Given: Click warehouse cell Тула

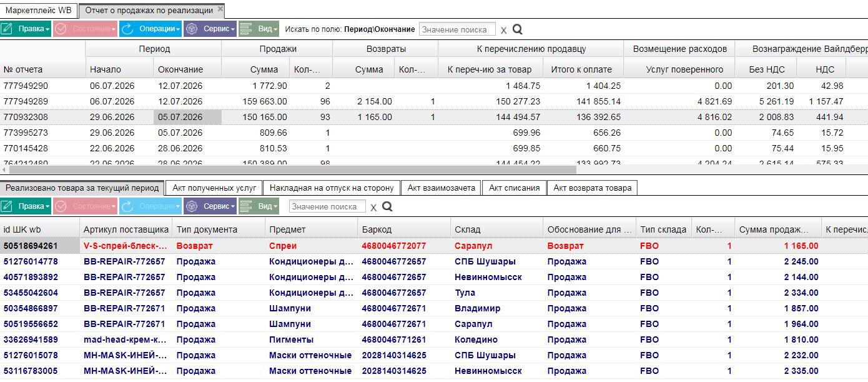Looking at the screenshot, I should (x=497, y=293).
